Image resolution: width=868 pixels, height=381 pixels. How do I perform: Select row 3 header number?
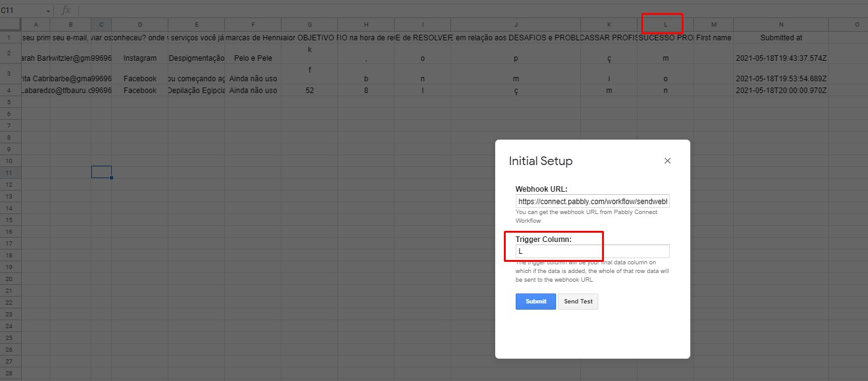11,74
